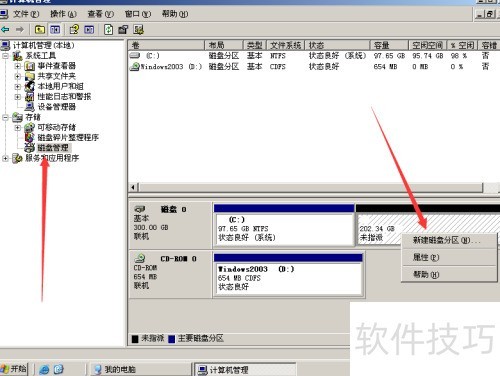Open the Properties help toolbar icon
The height and width of the screenshot is (376, 500).
(74, 30)
